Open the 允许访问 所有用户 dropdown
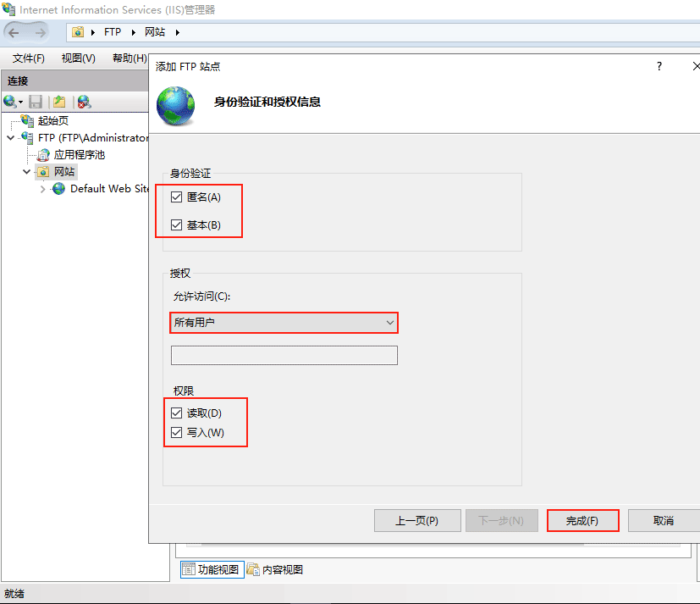Image resolution: width=700 pixels, height=604 pixels. pyautogui.click(x=284, y=323)
